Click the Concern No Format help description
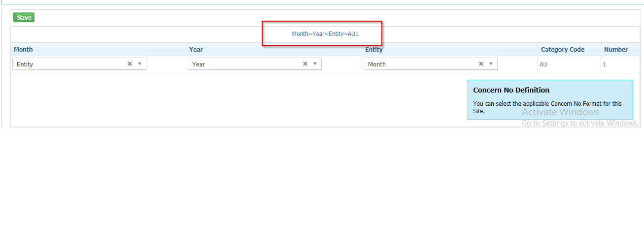 (x=547, y=107)
